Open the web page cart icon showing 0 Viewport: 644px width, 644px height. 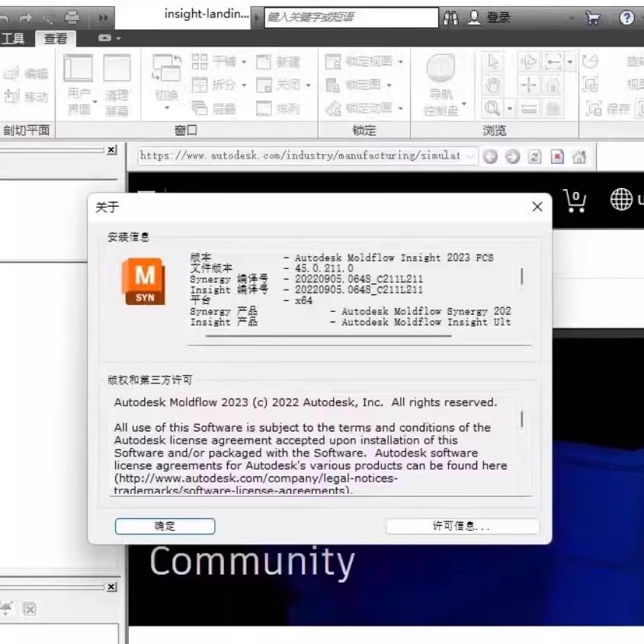point(575,200)
